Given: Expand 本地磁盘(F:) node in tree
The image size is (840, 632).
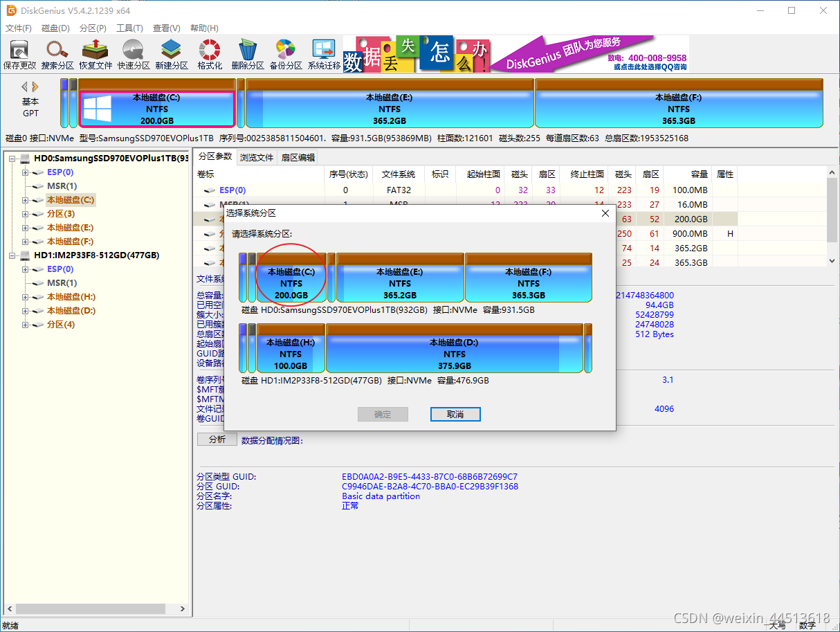Looking at the screenshot, I should [26, 242].
